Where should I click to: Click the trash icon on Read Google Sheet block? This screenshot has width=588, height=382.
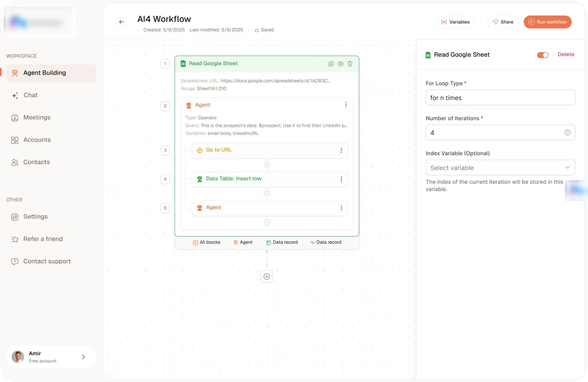(350, 64)
